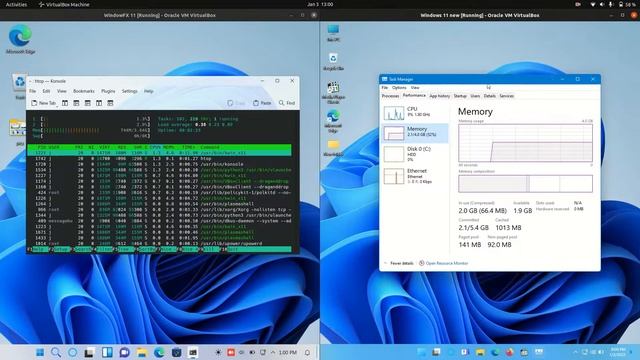This screenshot has width=640, height=360.
Task: Open View menu in Task Manager
Action: [x=415, y=87]
